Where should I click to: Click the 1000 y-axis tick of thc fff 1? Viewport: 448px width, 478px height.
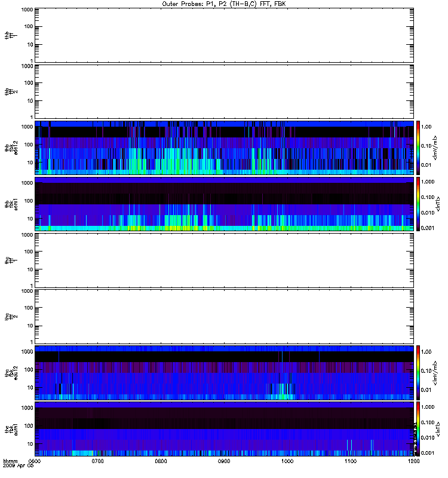27,235
